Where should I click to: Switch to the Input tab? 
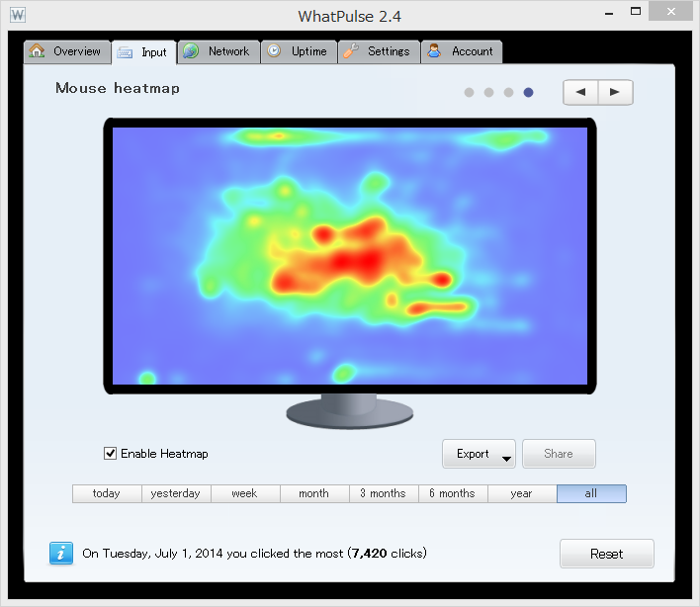tap(144, 52)
